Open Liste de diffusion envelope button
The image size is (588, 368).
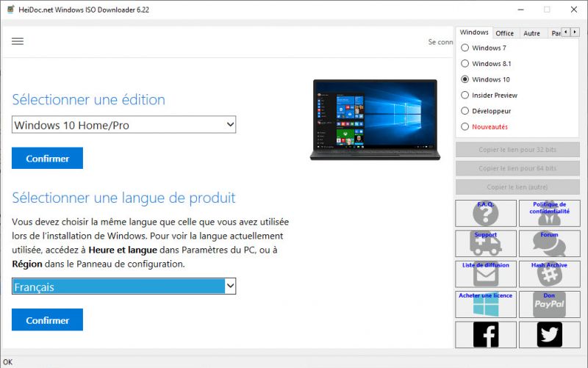pyautogui.click(x=486, y=274)
